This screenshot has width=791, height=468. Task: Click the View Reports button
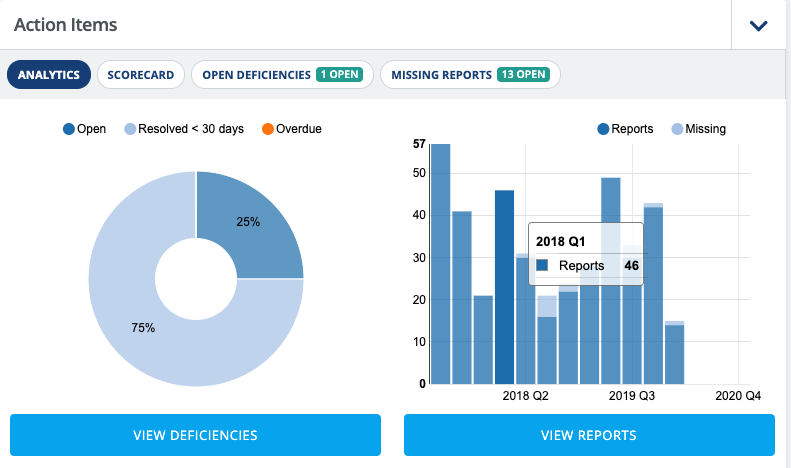pos(589,435)
